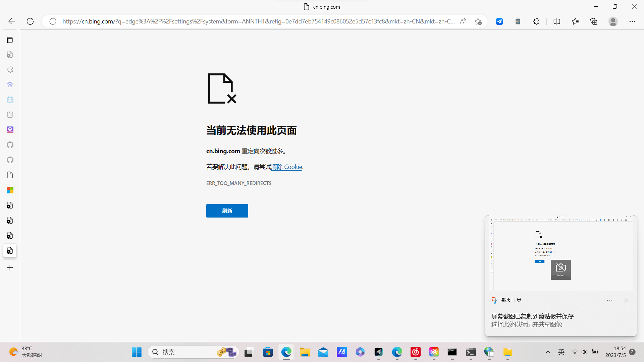Viewport: 644px width, 362px height.
Task: Open volume control in system tray
Action: click(585, 352)
